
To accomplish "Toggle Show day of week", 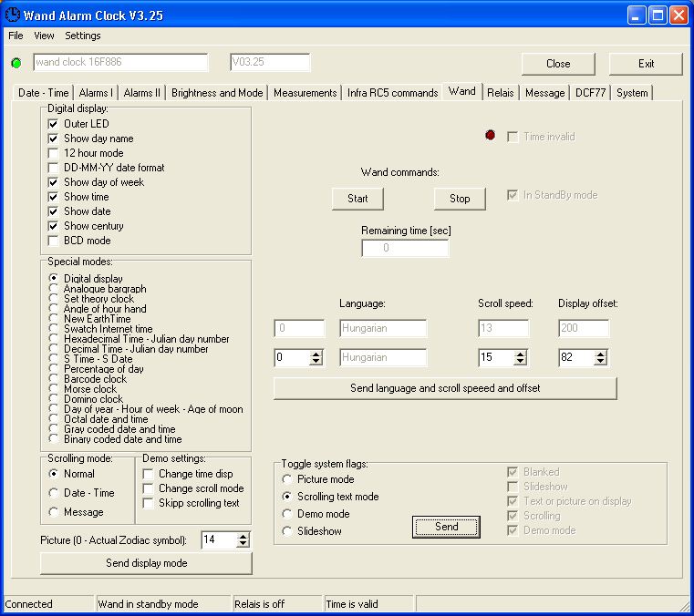I will pyautogui.click(x=53, y=182).
